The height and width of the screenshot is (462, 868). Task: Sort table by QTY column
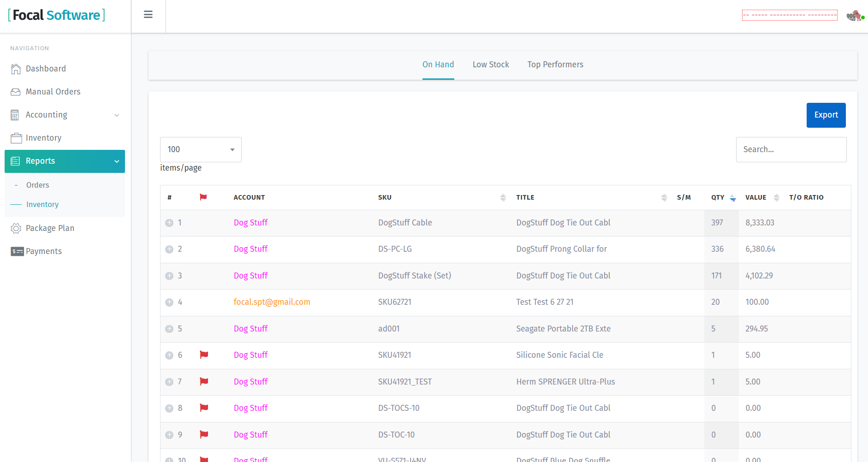[732, 198]
